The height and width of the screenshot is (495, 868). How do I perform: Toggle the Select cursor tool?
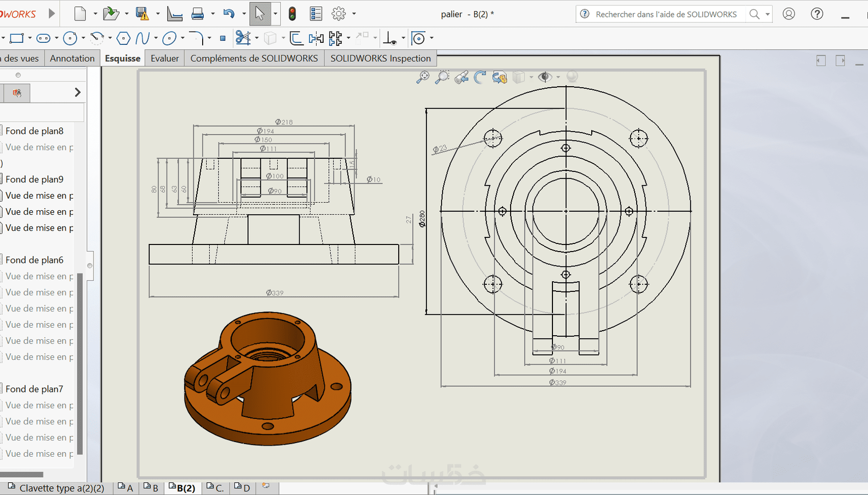tap(260, 14)
